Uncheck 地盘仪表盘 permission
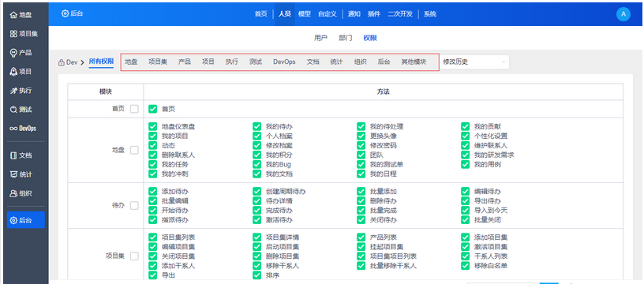The width and height of the screenshot is (644, 284). point(153,126)
